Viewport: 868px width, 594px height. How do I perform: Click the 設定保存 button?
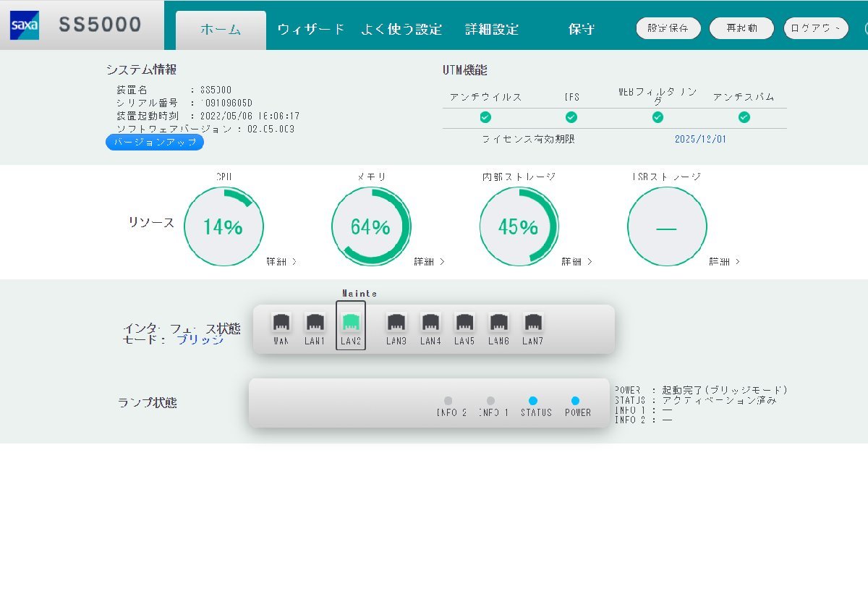(x=668, y=28)
